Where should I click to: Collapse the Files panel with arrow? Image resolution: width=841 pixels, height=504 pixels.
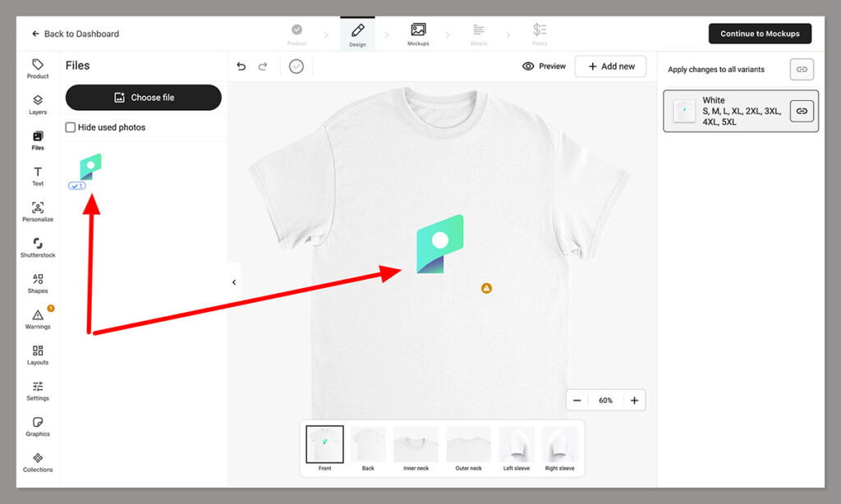(234, 282)
